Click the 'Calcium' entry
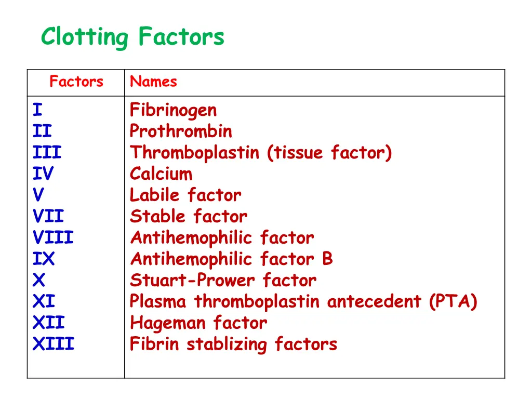This screenshot has height=399, width=532. (161, 174)
